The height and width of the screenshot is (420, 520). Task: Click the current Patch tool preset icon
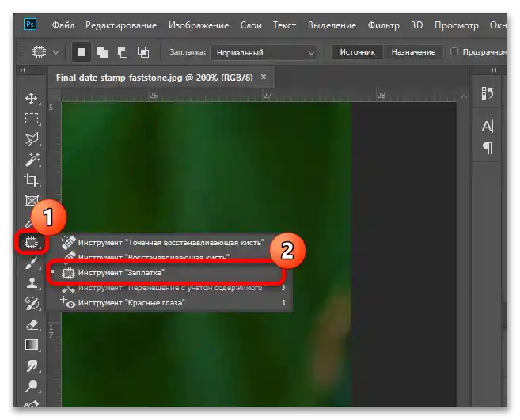click(39, 52)
